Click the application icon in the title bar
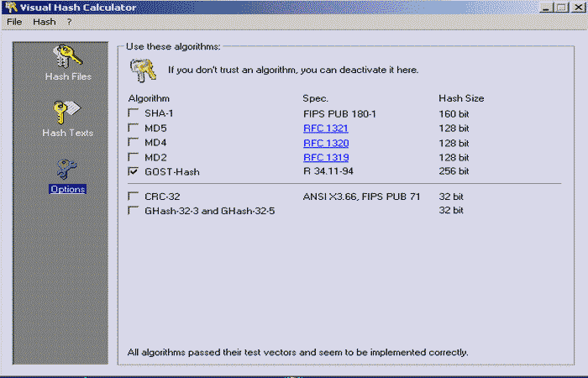The height and width of the screenshot is (378, 588). 10,8
